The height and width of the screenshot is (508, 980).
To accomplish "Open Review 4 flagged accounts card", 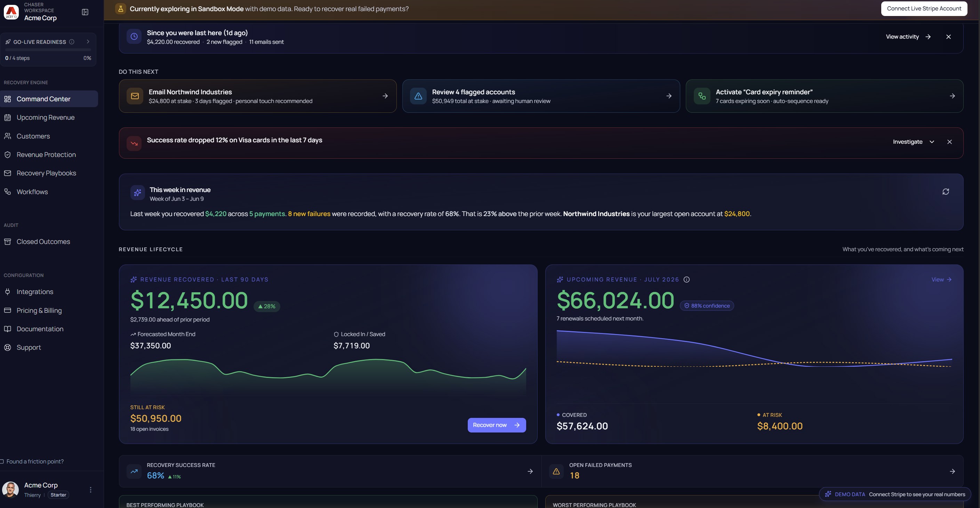I will point(541,96).
